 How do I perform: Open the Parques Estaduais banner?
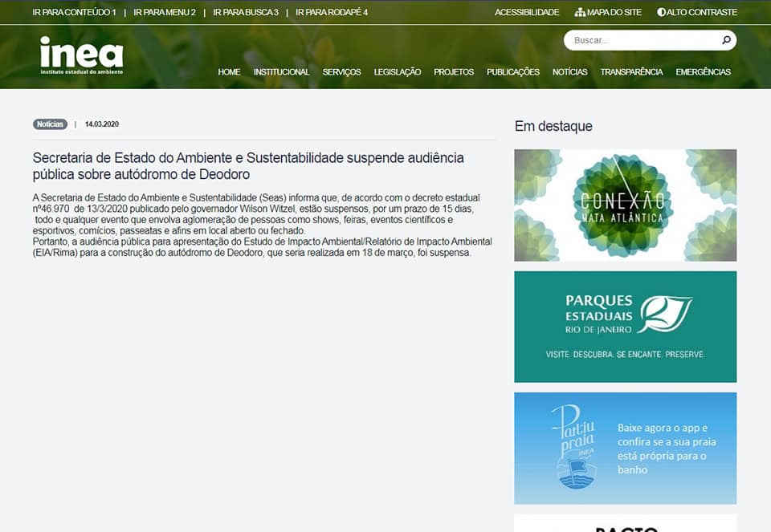click(625, 327)
